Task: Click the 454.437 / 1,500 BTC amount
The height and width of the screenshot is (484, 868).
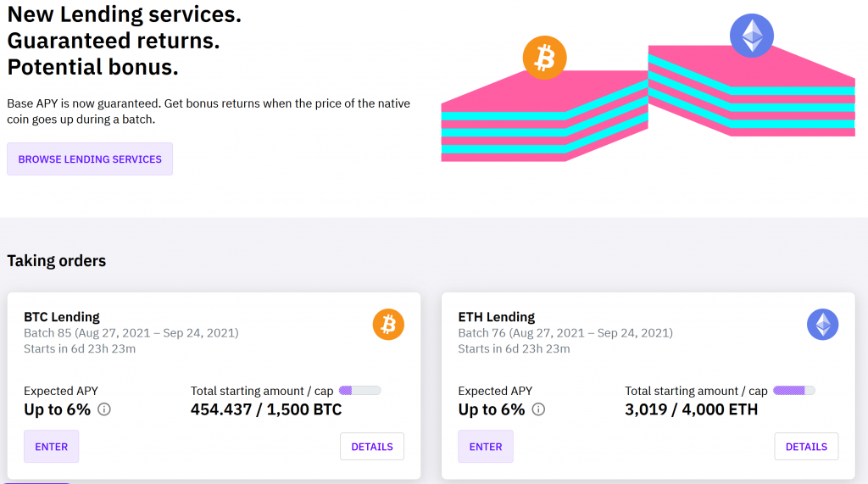Action: coord(266,409)
